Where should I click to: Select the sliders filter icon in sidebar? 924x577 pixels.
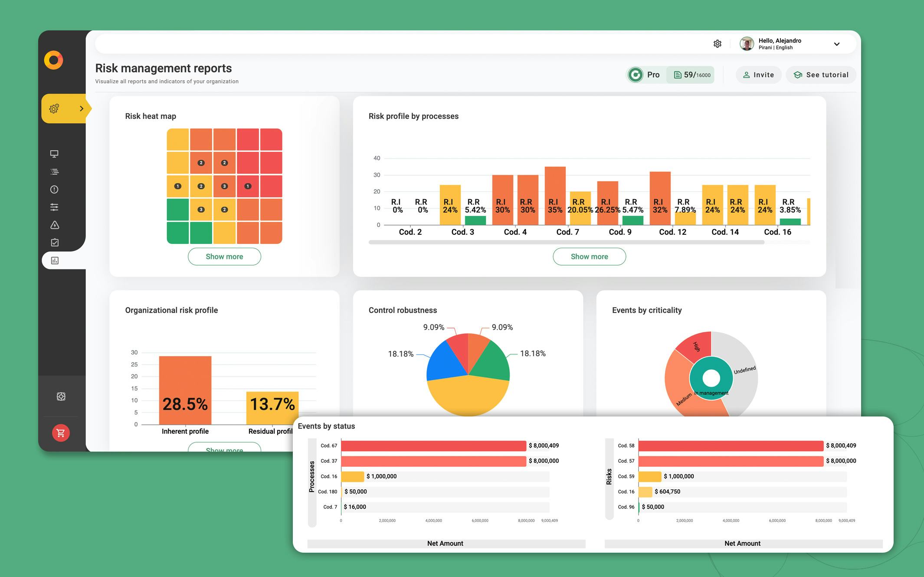pyautogui.click(x=54, y=207)
